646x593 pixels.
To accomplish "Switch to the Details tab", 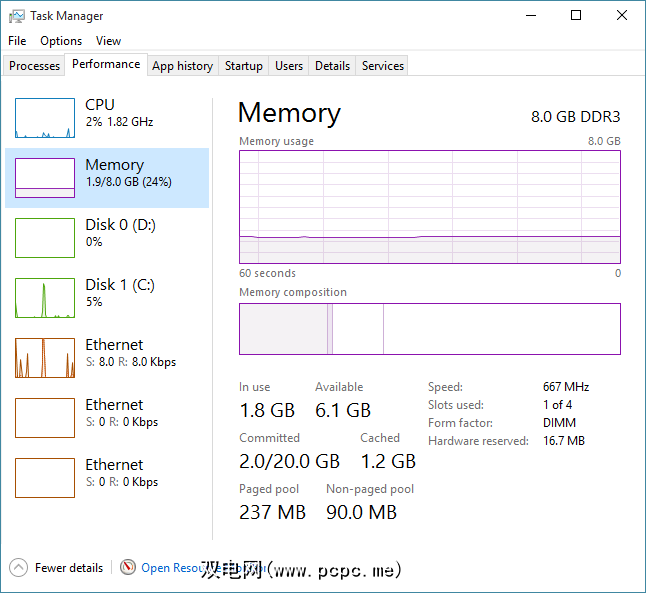I will 332,66.
